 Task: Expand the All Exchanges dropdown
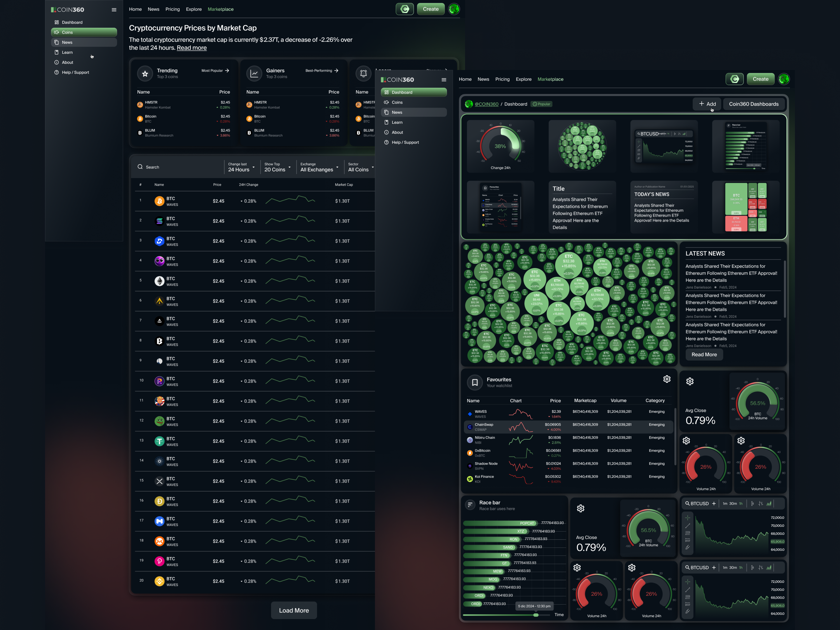click(x=319, y=167)
